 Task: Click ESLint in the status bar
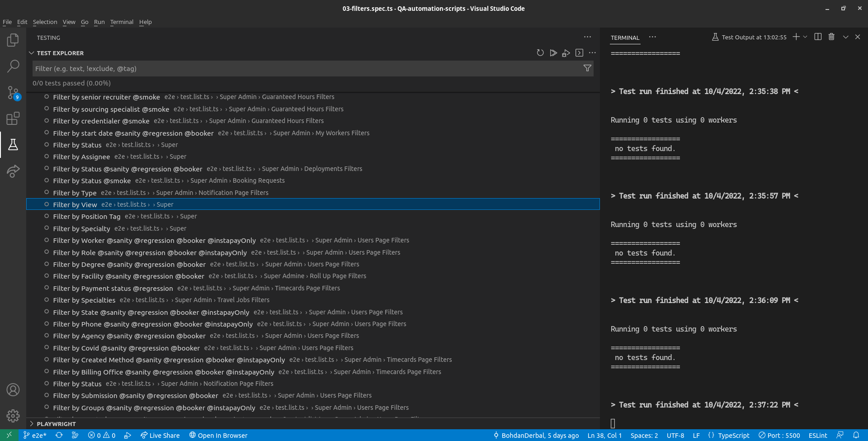pos(818,435)
